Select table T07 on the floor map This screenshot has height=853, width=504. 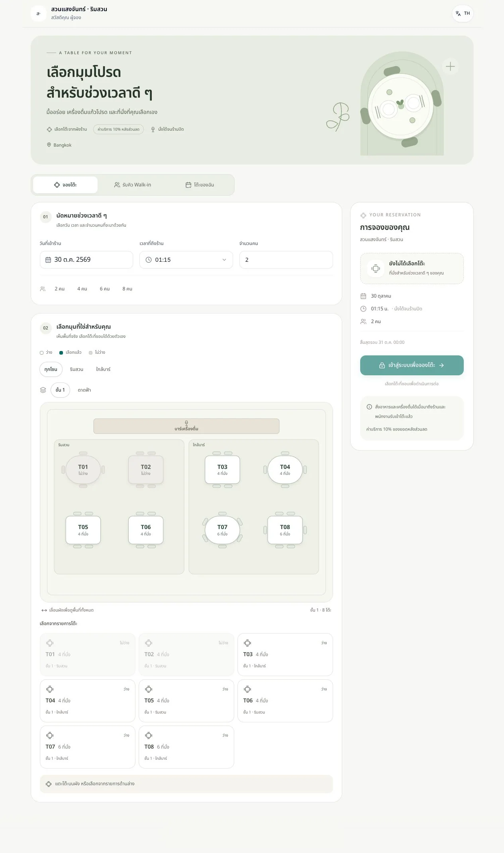222,530
